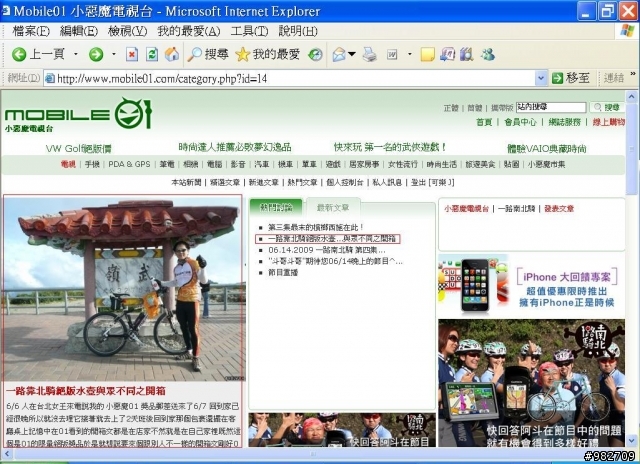Open the 06.14.2009 一路南北騎 第四集 post
The width and height of the screenshot is (640, 464).
point(327,250)
